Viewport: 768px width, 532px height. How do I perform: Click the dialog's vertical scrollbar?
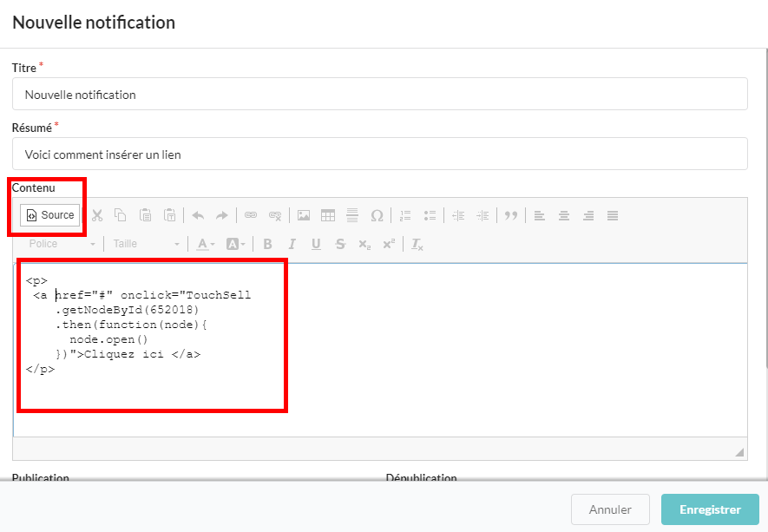(766, 208)
